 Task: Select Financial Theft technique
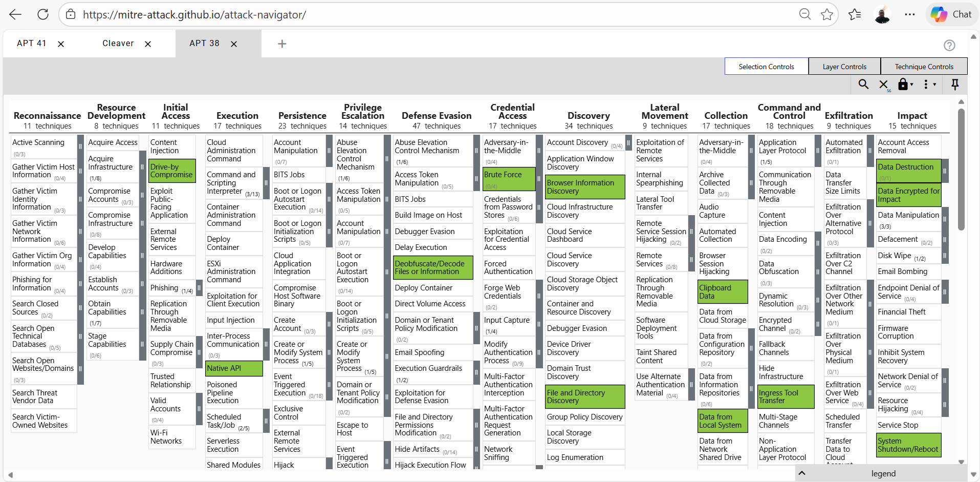pyautogui.click(x=908, y=312)
